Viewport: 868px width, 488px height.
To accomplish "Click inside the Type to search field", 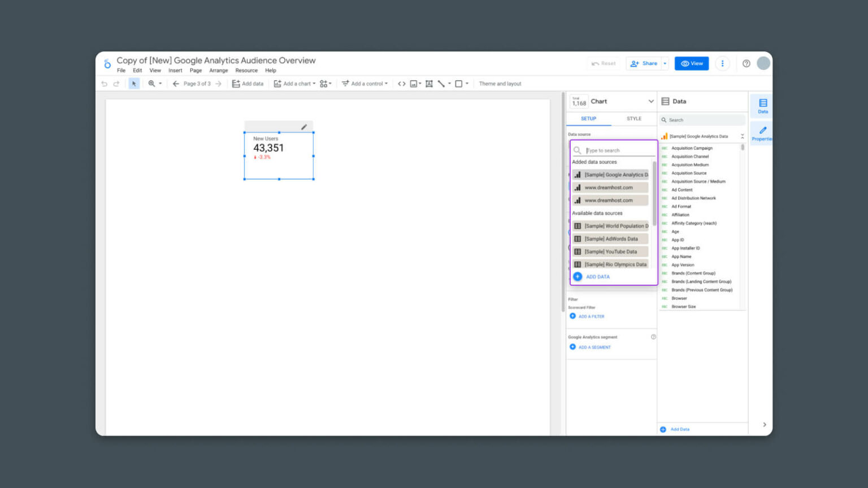I will tap(613, 150).
